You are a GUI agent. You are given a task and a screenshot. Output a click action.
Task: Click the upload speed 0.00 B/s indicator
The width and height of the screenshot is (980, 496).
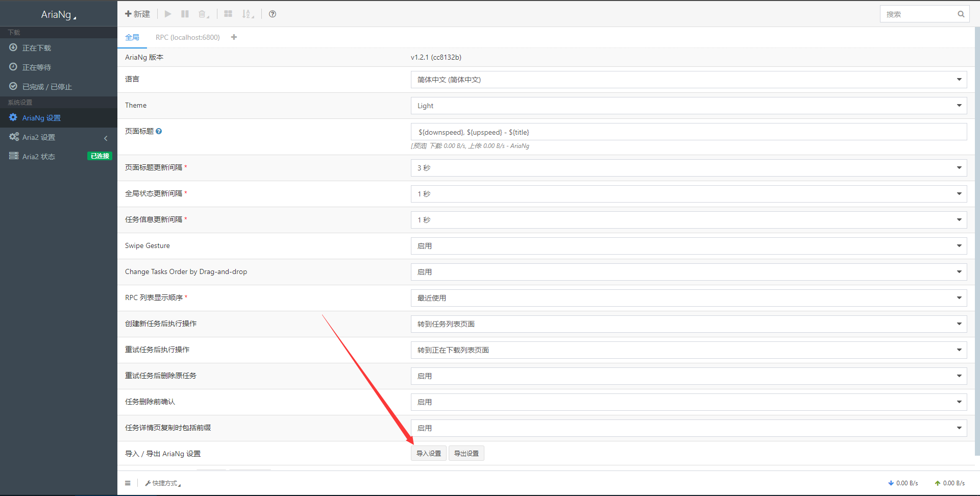949,483
